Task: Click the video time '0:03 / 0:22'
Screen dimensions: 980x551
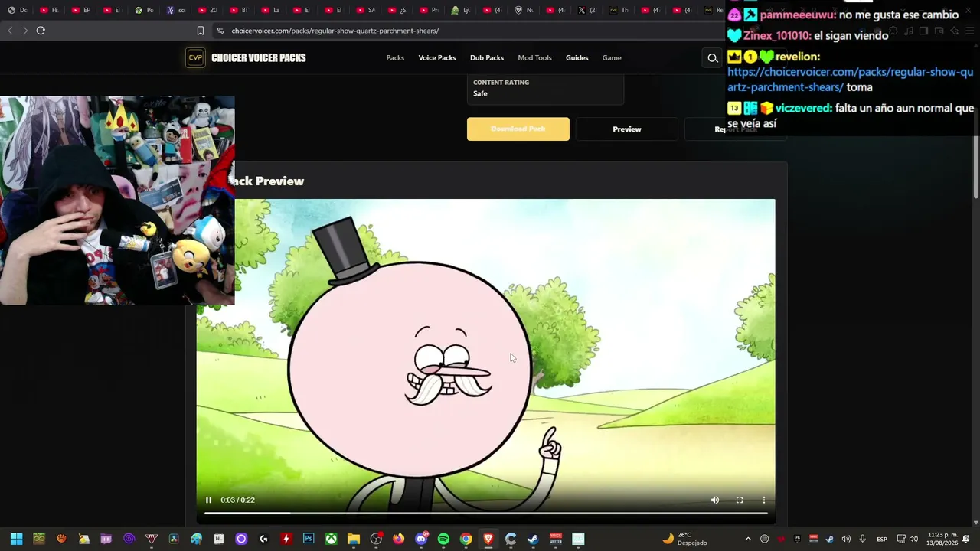Action: pyautogui.click(x=237, y=500)
